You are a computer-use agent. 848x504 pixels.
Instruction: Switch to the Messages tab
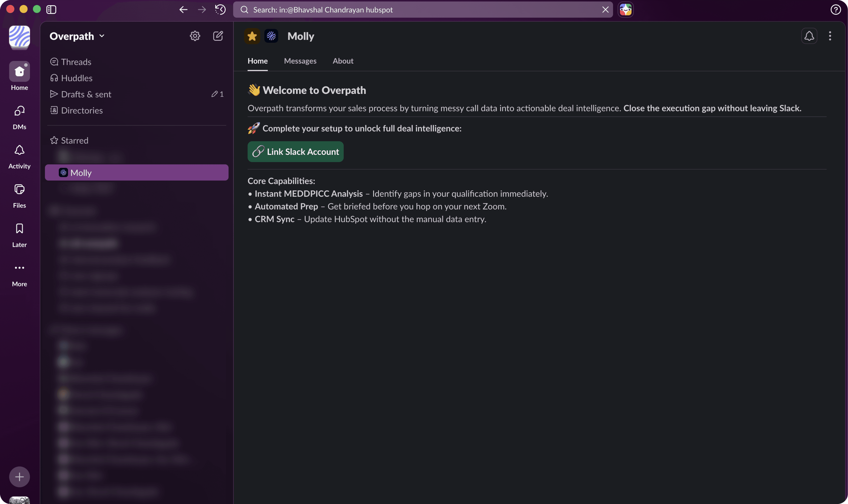pos(300,61)
